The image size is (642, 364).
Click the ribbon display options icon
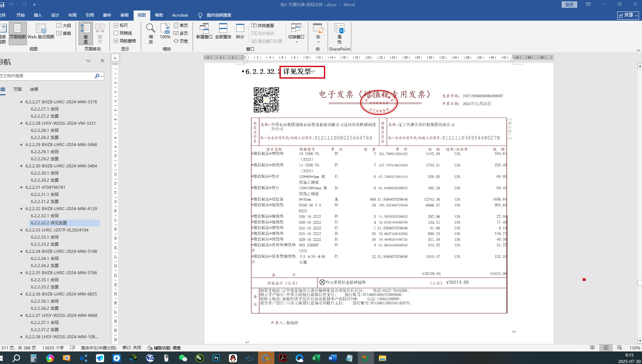[588, 4]
